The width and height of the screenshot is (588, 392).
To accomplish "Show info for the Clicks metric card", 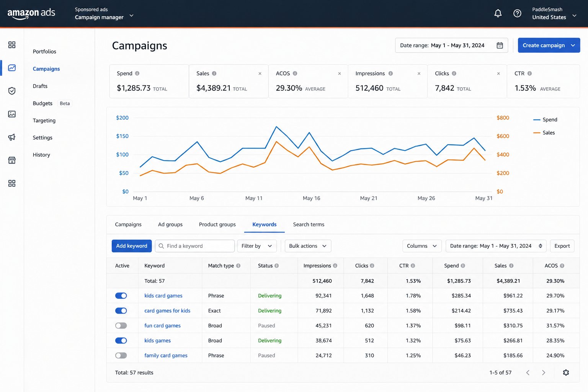I will coord(454,73).
